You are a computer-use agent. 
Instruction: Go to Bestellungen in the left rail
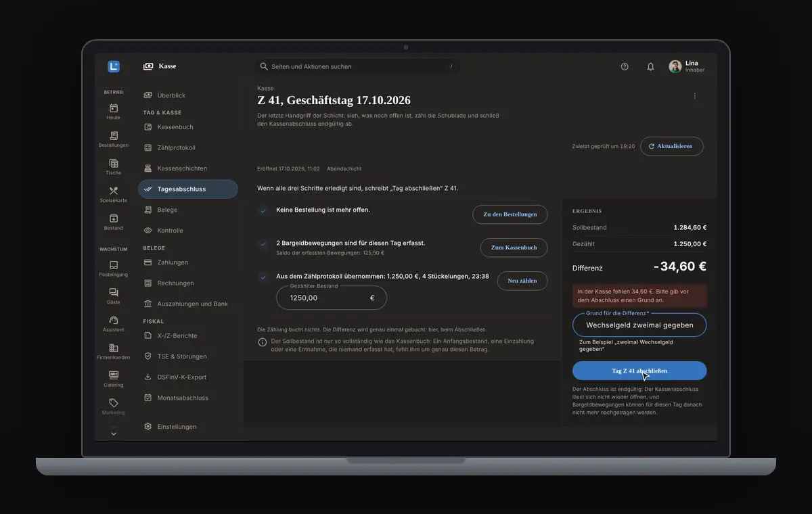point(114,139)
